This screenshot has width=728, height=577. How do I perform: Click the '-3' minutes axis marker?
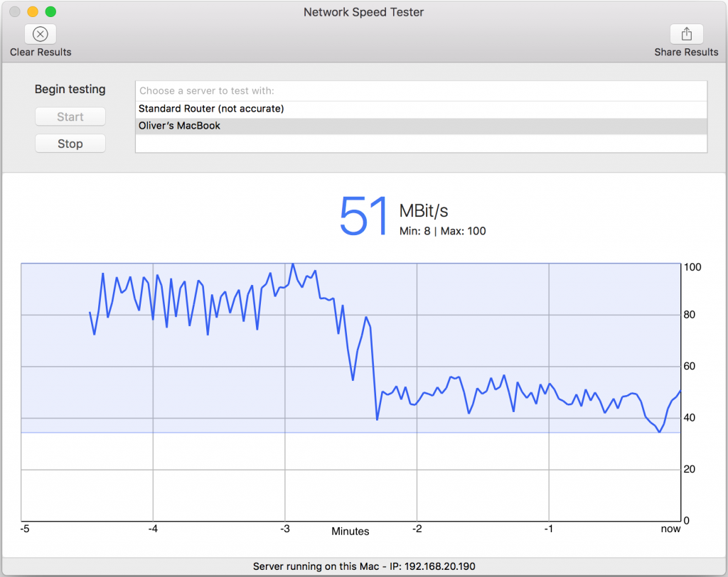284,529
